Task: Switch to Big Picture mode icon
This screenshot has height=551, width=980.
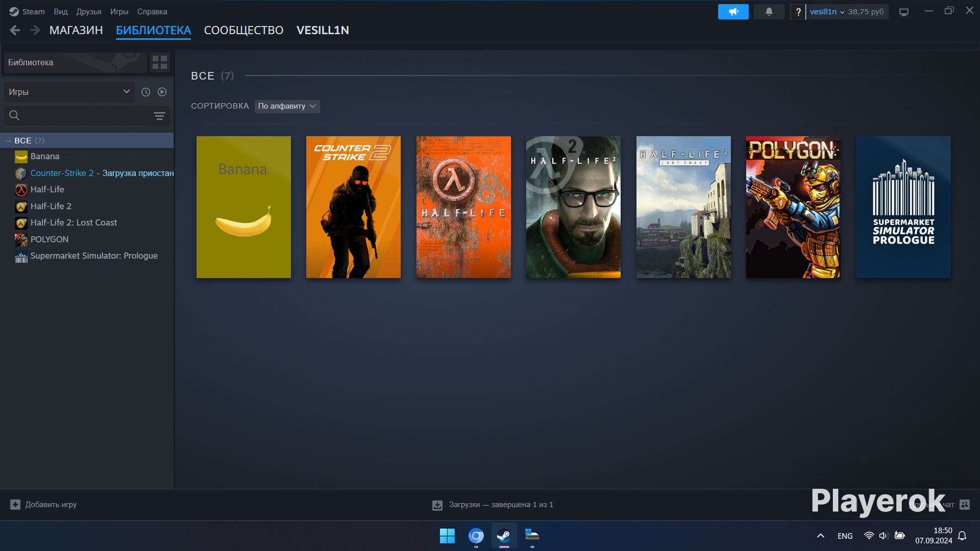Action: 903,12
